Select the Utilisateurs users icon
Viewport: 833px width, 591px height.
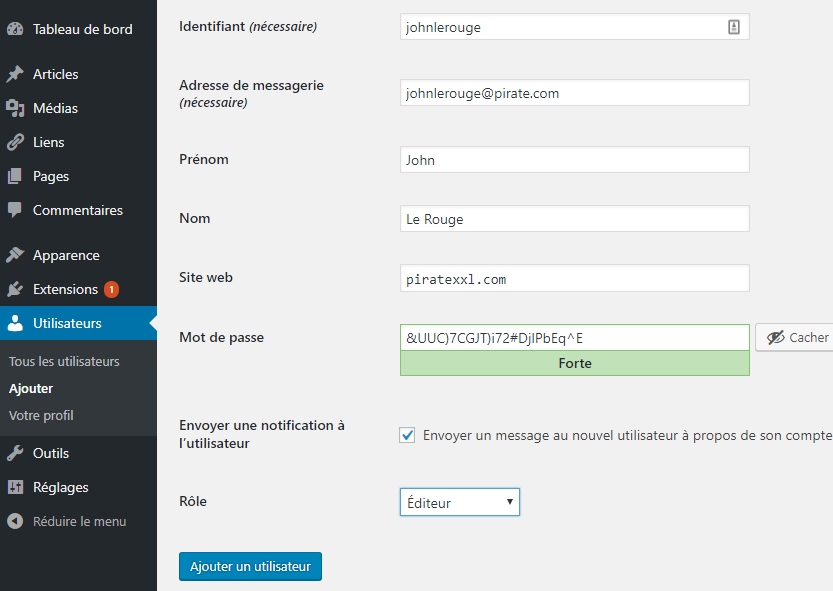click(x=16, y=323)
